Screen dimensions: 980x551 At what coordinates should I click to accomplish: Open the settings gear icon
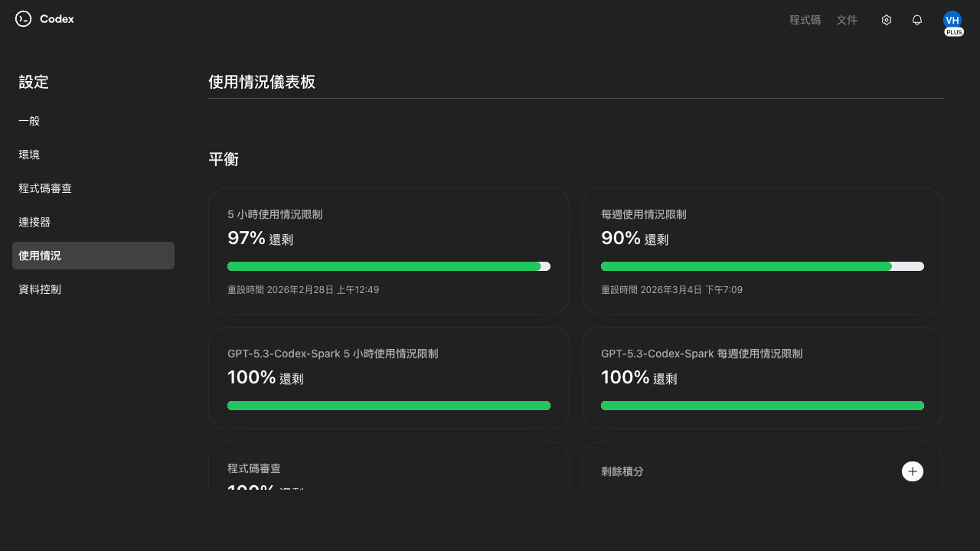[x=887, y=20]
